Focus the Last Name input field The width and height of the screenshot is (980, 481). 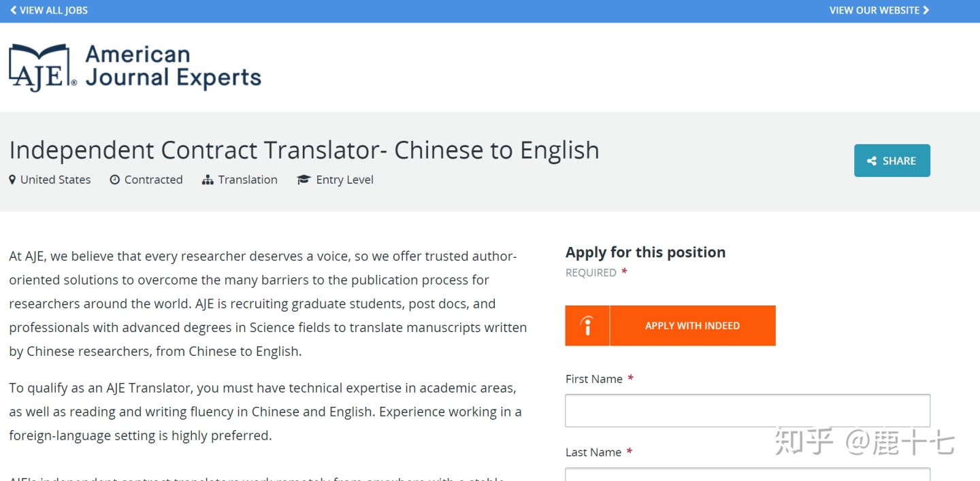[747, 474]
